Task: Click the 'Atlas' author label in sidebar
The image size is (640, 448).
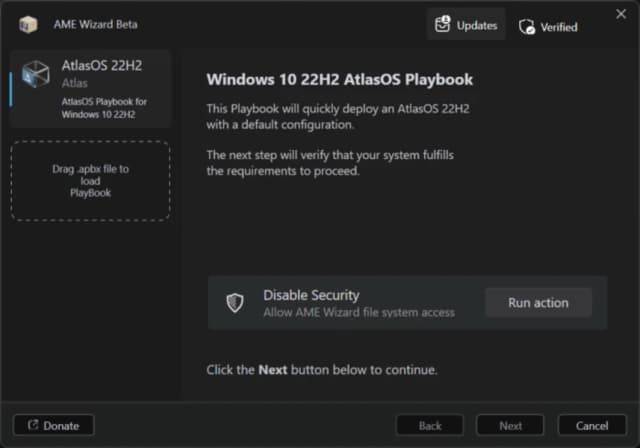Action: tap(75, 83)
